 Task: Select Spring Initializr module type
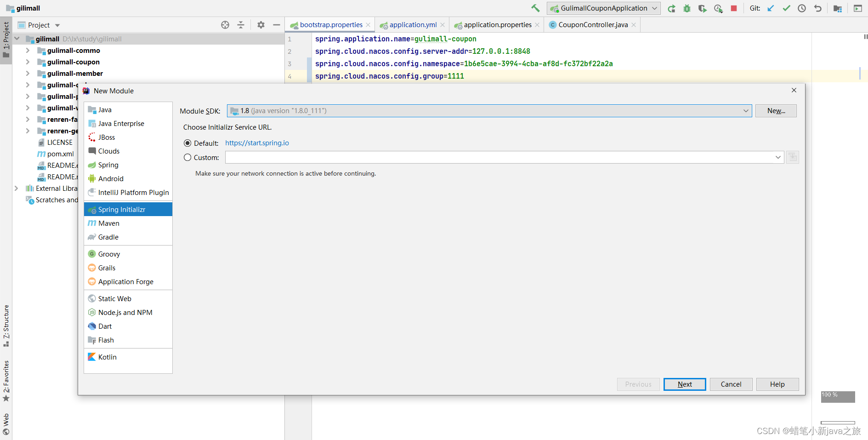click(x=128, y=210)
